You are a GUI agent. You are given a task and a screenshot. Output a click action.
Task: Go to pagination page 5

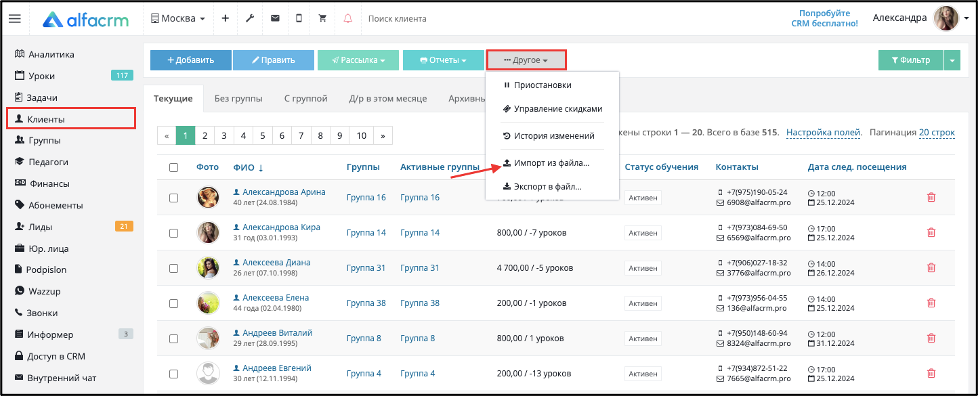pos(263,135)
